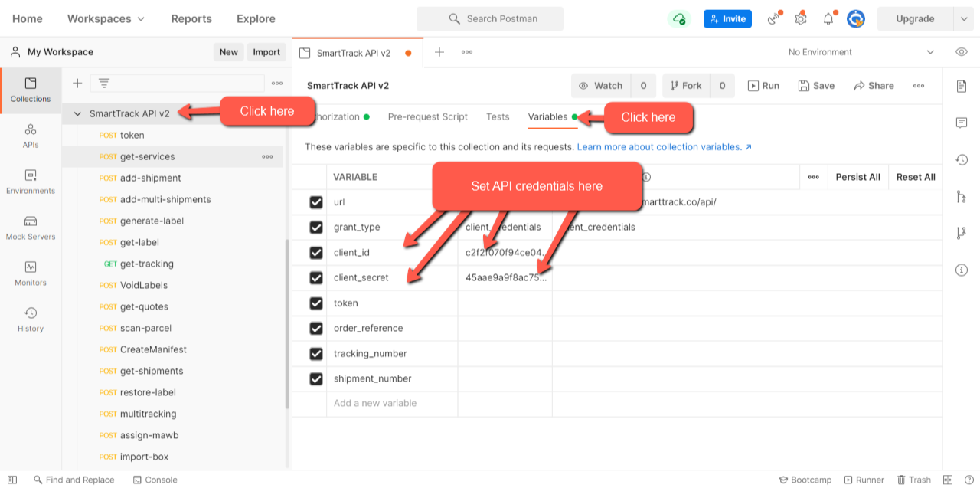The width and height of the screenshot is (980, 488).
Task: Click the user avatar icon
Action: coord(856,18)
